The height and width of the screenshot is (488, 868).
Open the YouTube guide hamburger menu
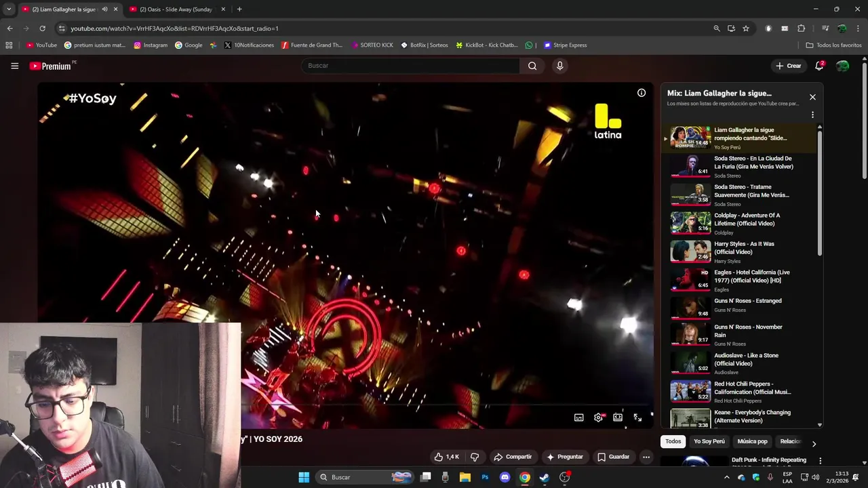tap(14, 66)
